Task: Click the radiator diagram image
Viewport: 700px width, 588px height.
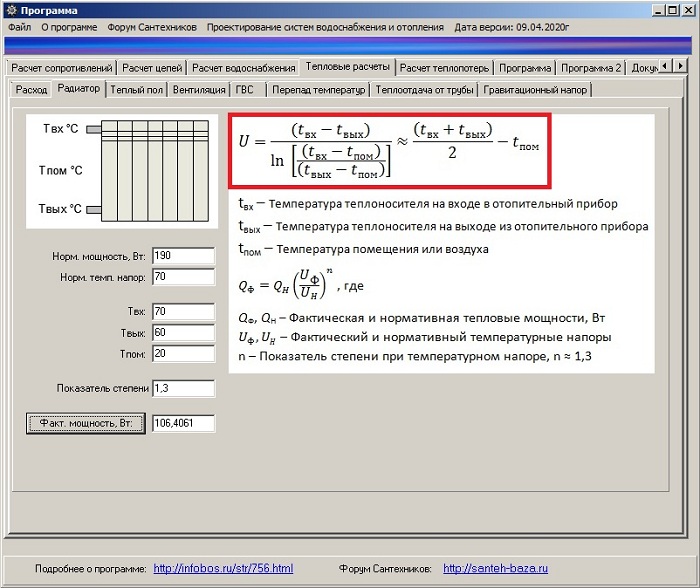Action: [x=122, y=171]
